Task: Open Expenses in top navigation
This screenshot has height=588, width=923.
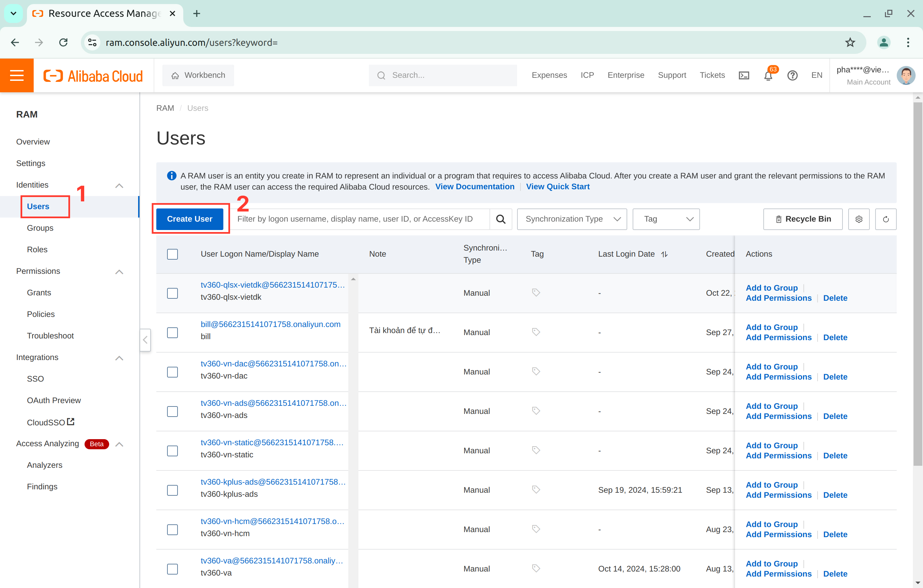Action: tap(549, 75)
